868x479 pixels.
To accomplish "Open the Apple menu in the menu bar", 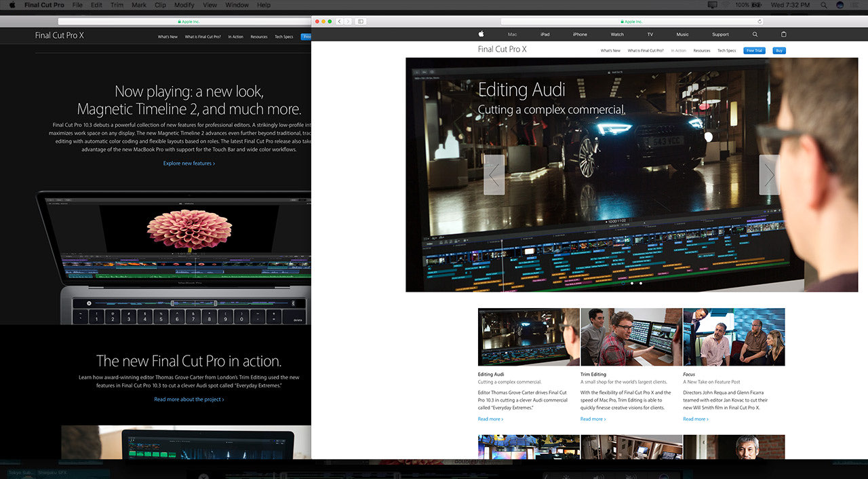I will 12,5.
